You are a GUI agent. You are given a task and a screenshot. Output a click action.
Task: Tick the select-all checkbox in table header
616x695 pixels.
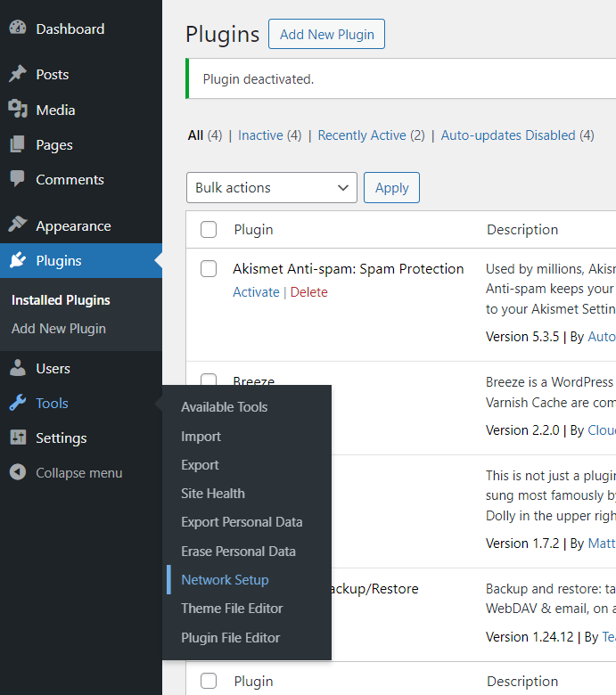(209, 230)
